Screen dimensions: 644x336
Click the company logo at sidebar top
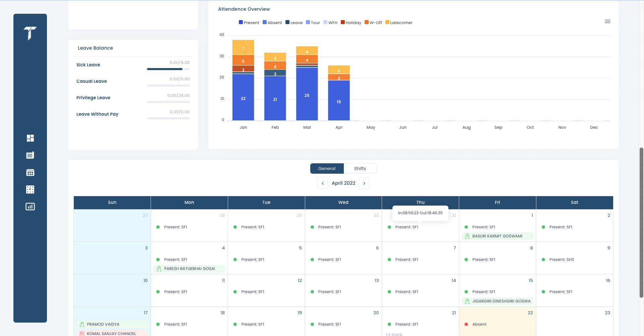point(30,34)
